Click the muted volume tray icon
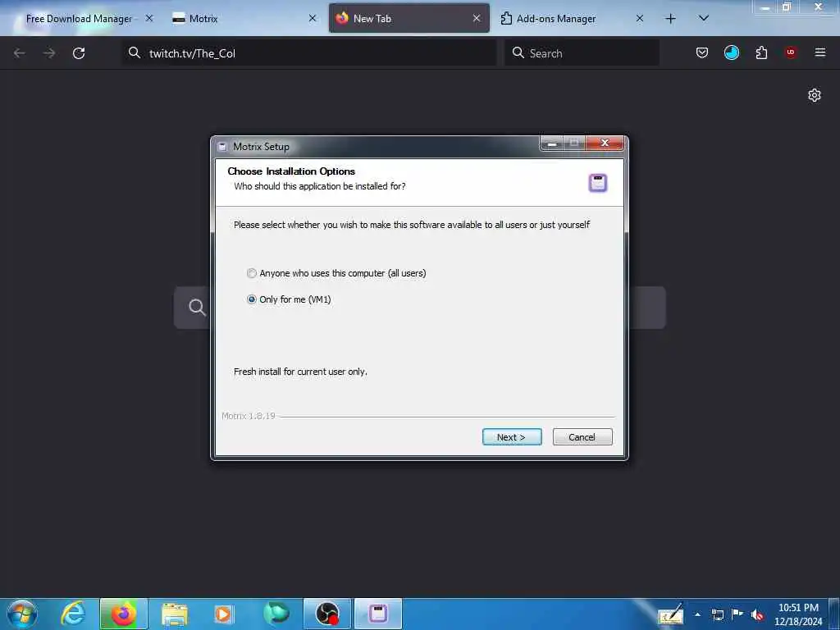 [x=757, y=614]
